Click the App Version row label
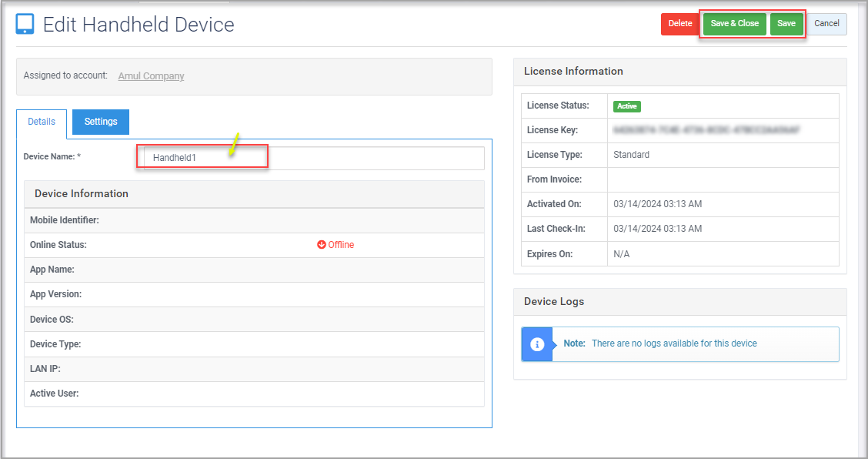This screenshot has height=459, width=868. [55, 293]
